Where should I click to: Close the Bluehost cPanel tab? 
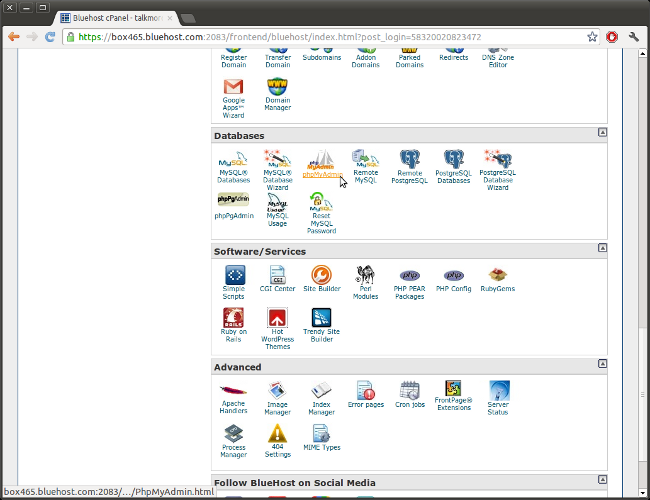[x=170, y=18]
